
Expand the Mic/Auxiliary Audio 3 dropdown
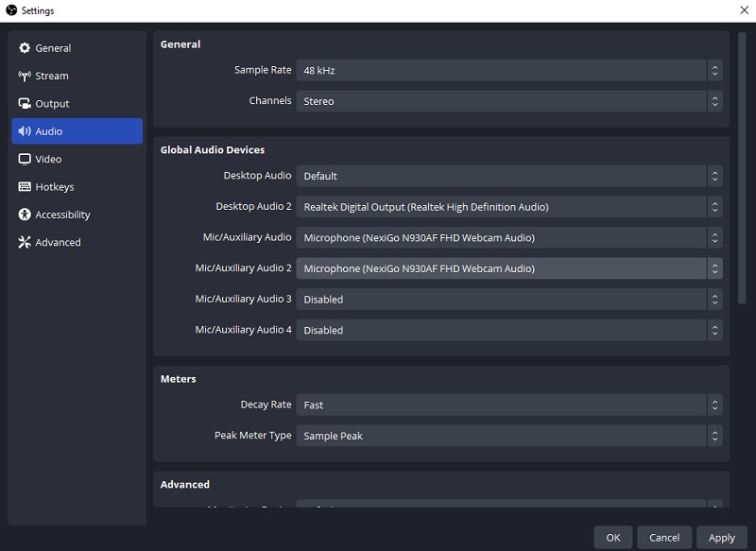508,299
